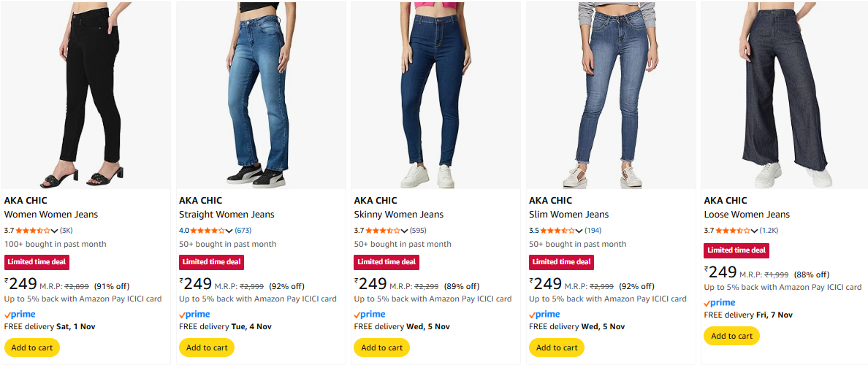Click the Prime badge under Skinny Women Jeans
The image size is (868, 365).
coord(370,315)
